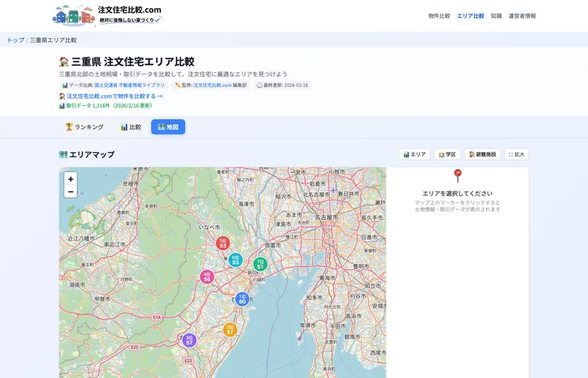Screen dimensions: 588x378
Task: Click the red pushpin icon in side panel
Action: click(x=457, y=176)
